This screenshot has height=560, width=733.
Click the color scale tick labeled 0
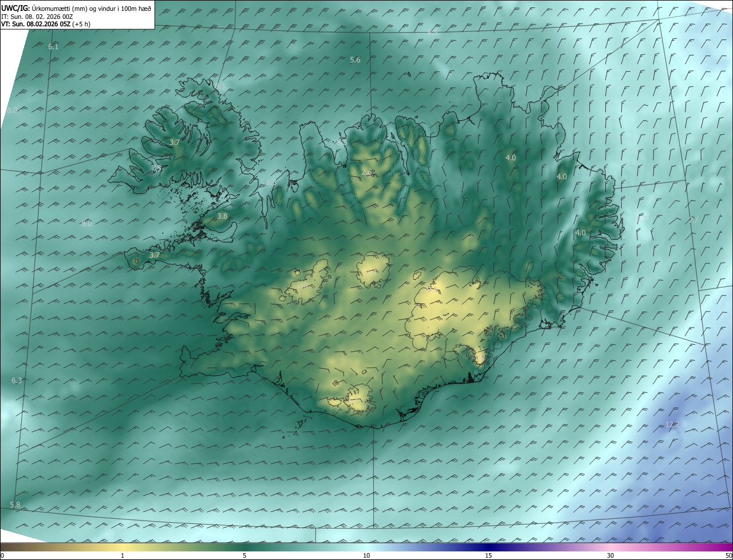(x=2, y=555)
